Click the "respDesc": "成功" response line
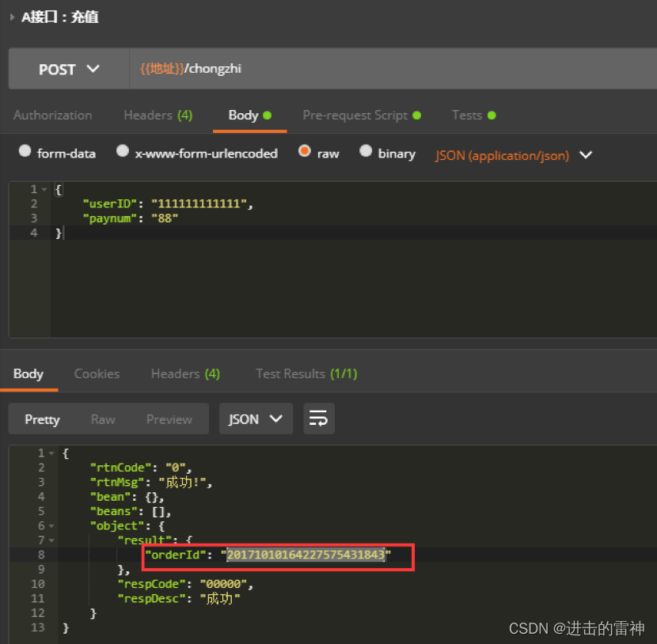Image resolution: width=657 pixels, height=644 pixels. point(179,599)
